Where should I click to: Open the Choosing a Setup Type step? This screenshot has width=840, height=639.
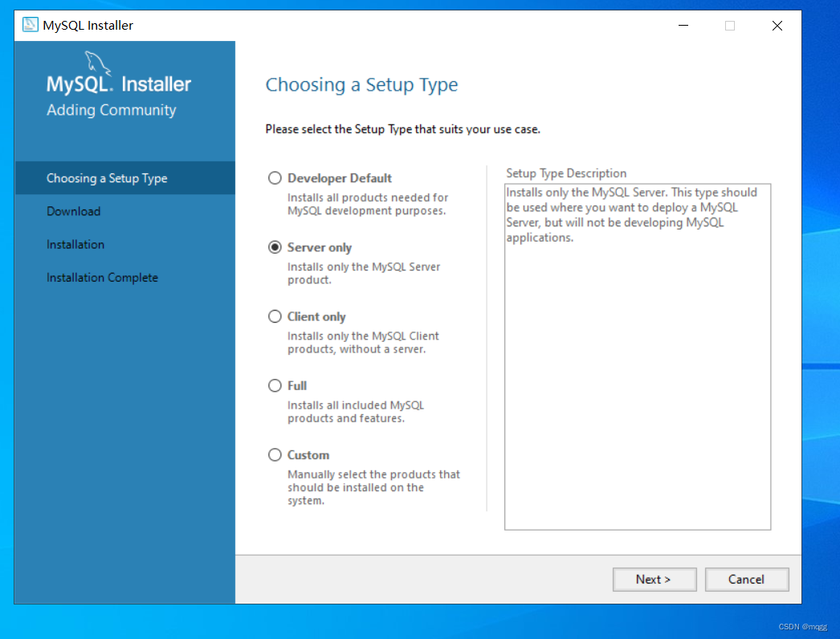(x=124, y=178)
